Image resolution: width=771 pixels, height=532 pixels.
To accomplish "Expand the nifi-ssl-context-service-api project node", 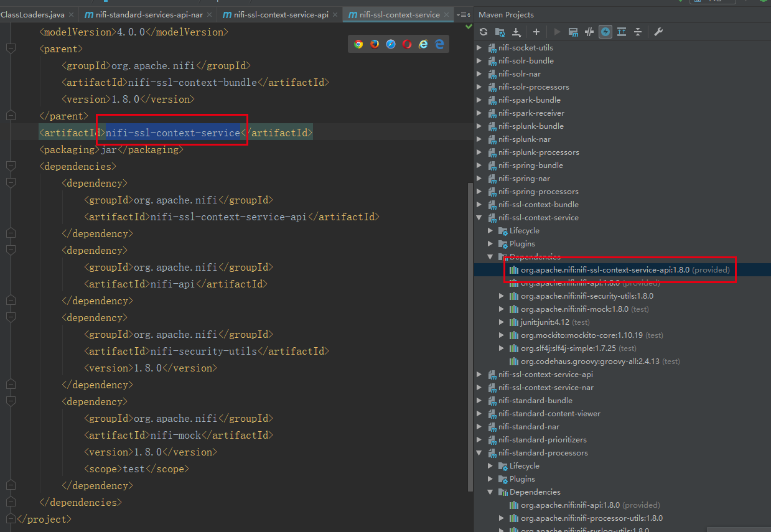I will (479, 375).
